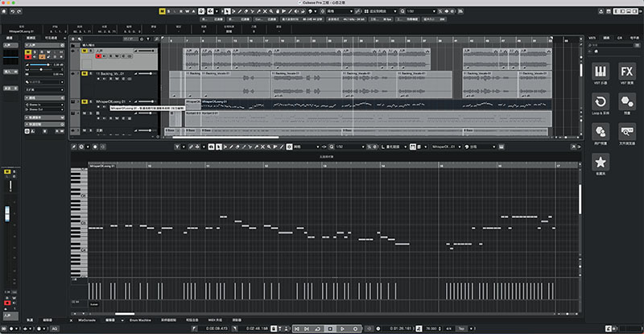Viewport: 644px width, 334px height.
Task: Click the transport Play button
Action: pos(342,328)
